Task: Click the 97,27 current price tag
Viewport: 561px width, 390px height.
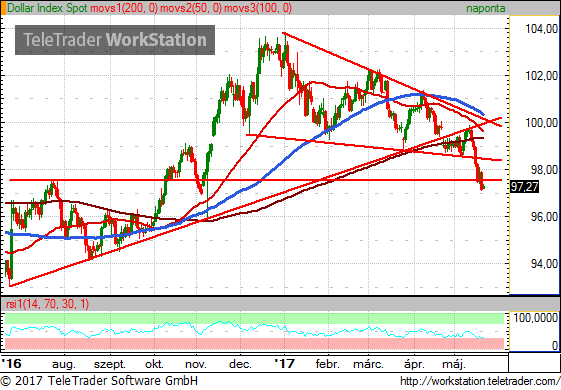Action: (x=524, y=186)
